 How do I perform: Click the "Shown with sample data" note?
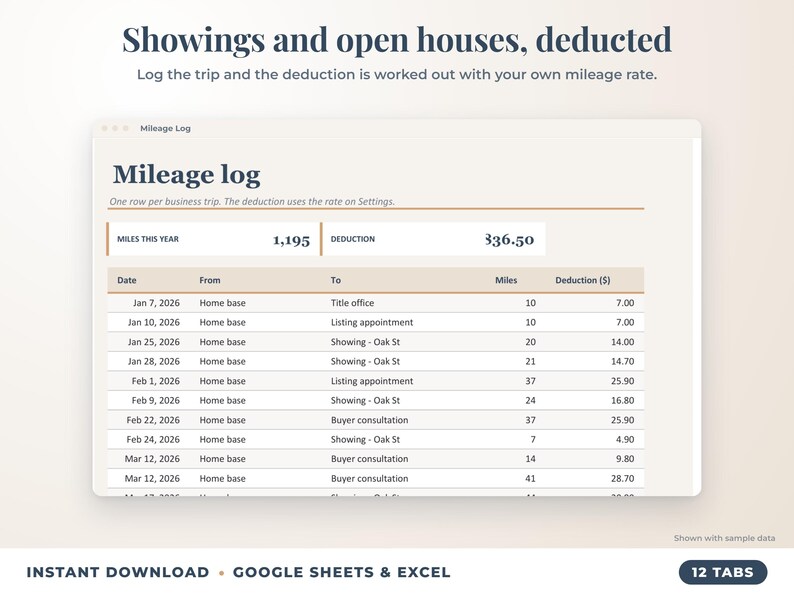pyautogui.click(x=724, y=538)
